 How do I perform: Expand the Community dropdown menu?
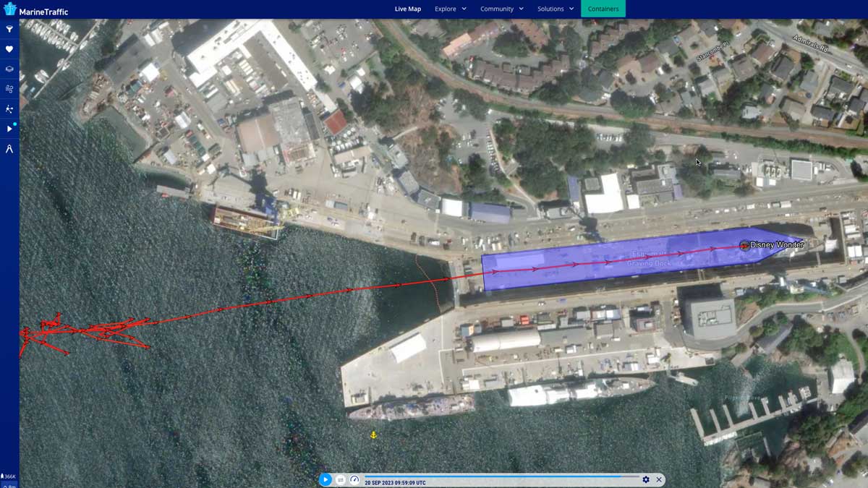(x=502, y=9)
